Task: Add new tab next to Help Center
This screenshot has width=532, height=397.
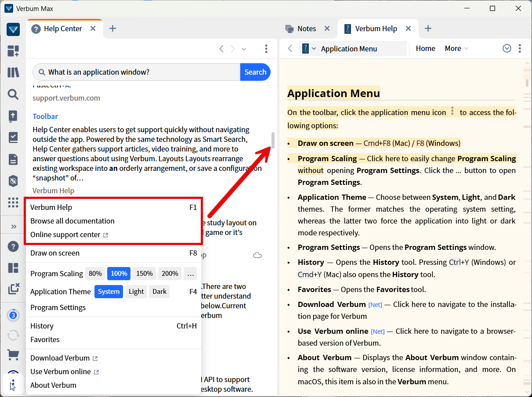Action: 112,29
